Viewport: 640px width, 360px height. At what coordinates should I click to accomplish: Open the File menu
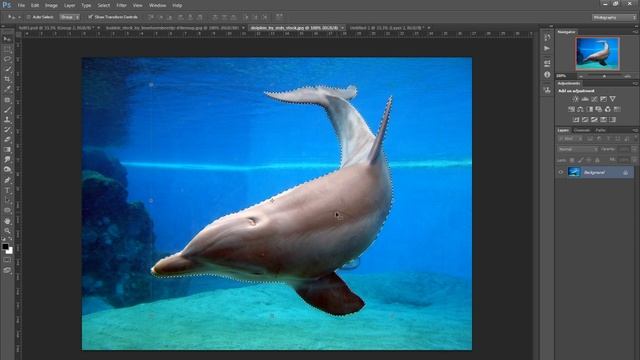(x=21, y=5)
